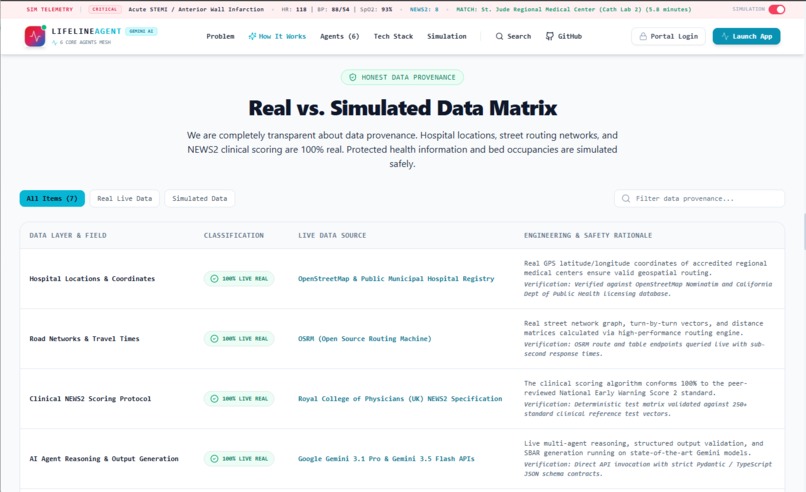Click check icon in AI Agent Reasoning classification badge
Image resolution: width=806 pixels, height=492 pixels.
click(214, 459)
